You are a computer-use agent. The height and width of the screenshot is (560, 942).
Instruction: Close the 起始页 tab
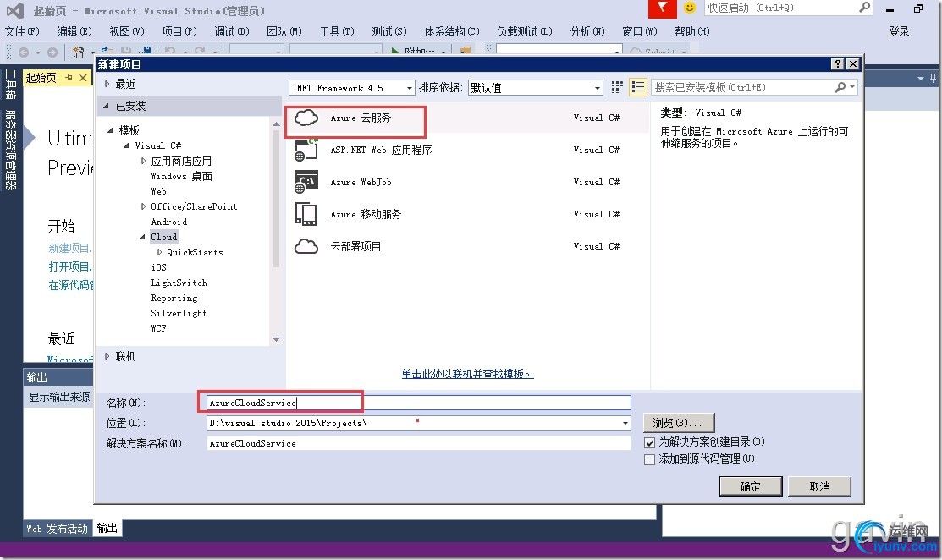(x=83, y=78)
